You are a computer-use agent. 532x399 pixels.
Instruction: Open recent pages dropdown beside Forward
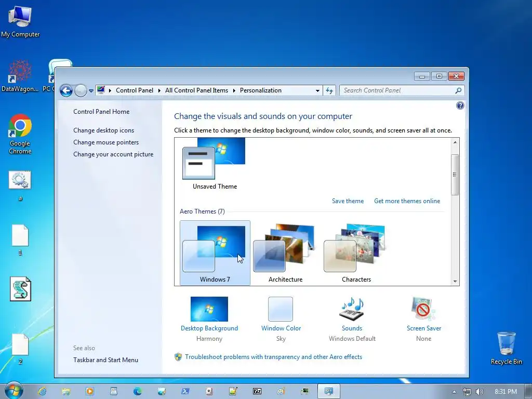[x=91, y=90]
